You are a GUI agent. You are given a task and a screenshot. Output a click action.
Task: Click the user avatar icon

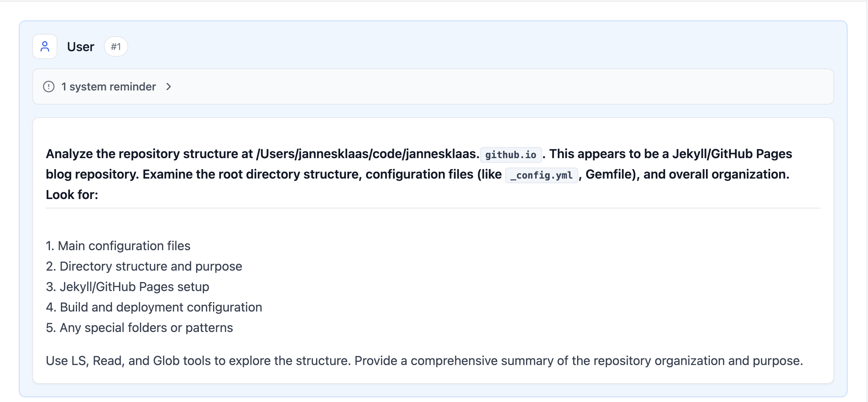pos(45,47)
